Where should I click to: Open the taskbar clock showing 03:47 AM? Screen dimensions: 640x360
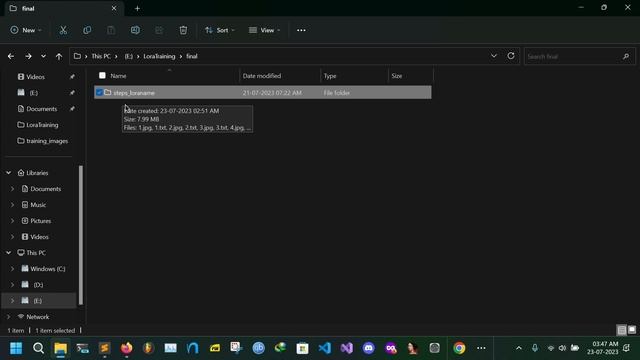[603, 348]
